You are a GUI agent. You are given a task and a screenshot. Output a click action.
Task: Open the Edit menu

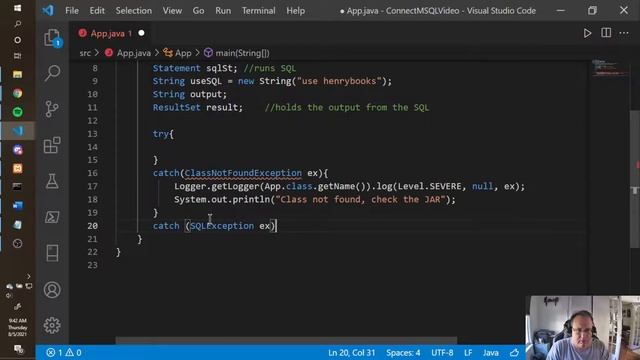click(97, 11)
